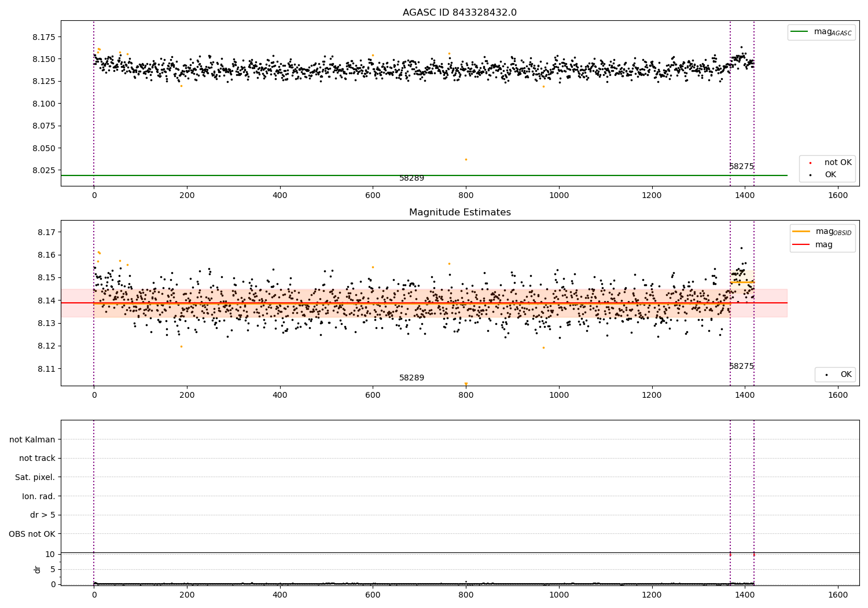Click the 8.15 y-axis tick in middle plot
Image resolution: width=868 pixels, height=608 pixels.
point(46,278)
